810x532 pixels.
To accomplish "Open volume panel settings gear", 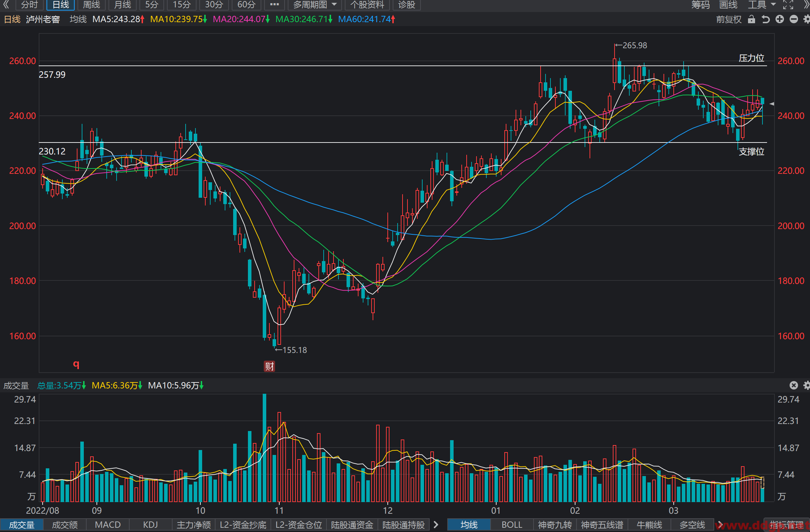I will pyautogui.click(x=806, y=385).
